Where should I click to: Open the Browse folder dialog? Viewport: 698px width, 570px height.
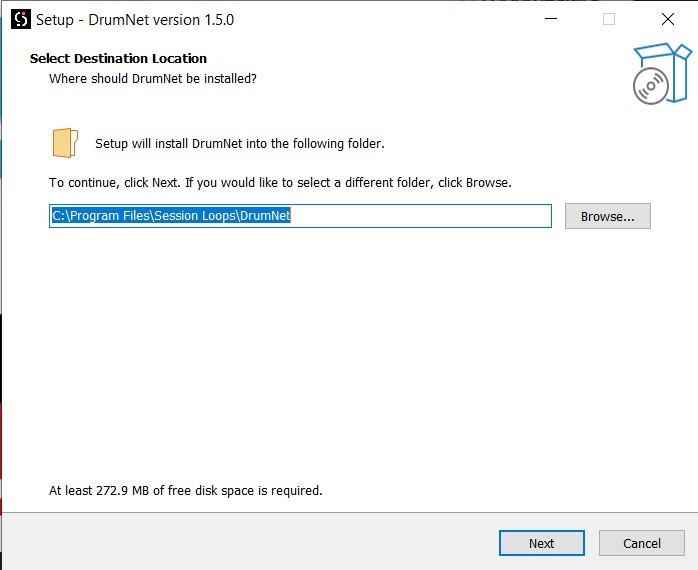coord(608,216)
